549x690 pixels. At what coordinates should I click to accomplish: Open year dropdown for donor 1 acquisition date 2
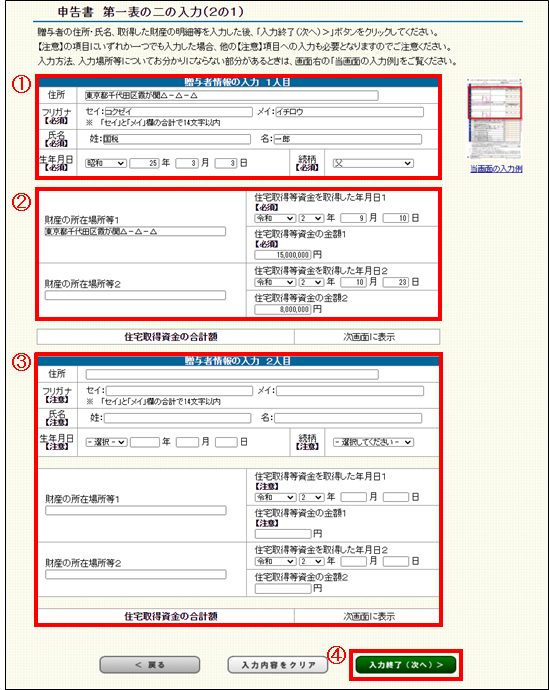tap(311, 282)
